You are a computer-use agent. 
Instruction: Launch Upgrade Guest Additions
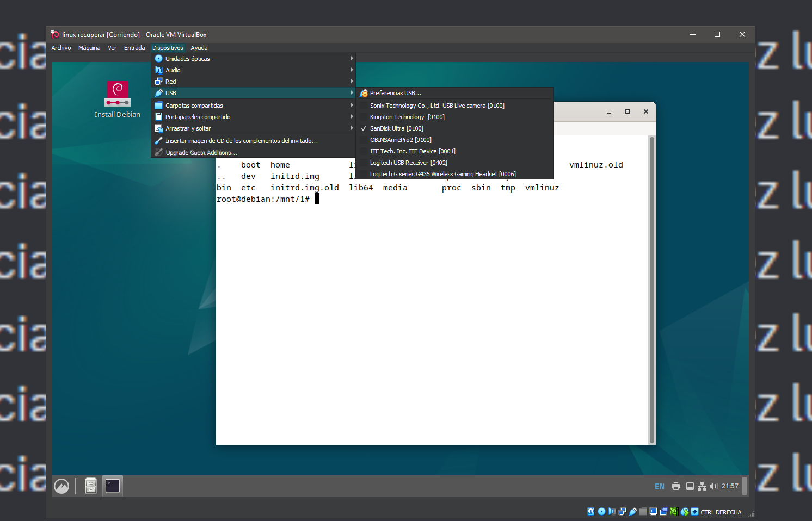point(201,152)
